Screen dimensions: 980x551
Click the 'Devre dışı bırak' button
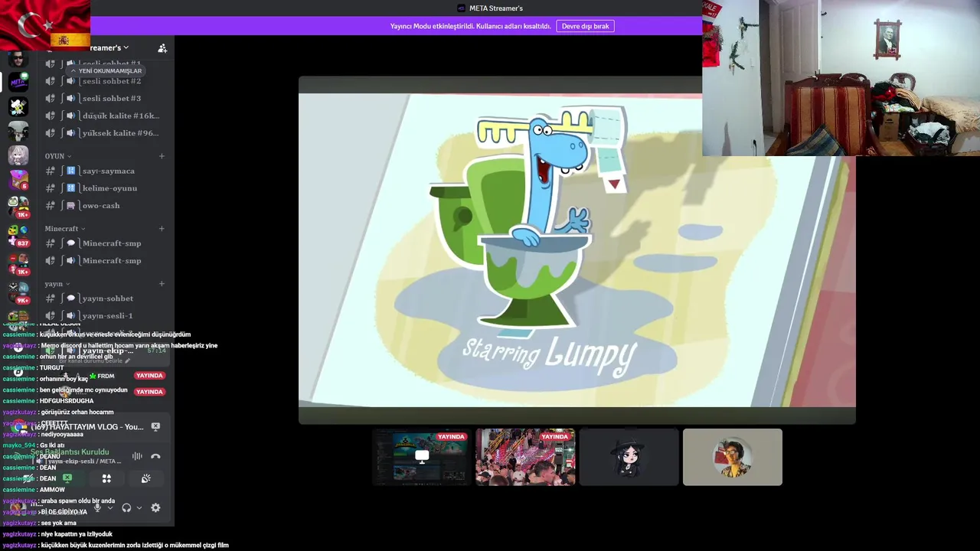585,26
